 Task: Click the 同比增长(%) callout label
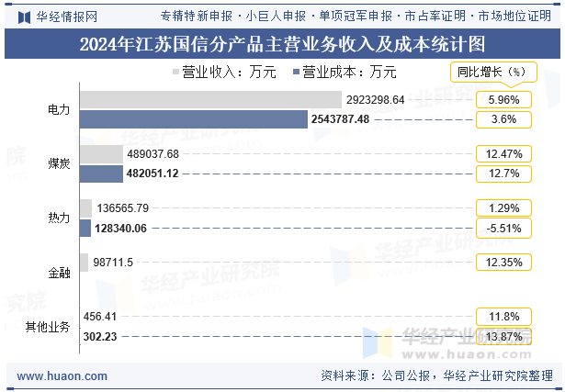tap(493, 72)
